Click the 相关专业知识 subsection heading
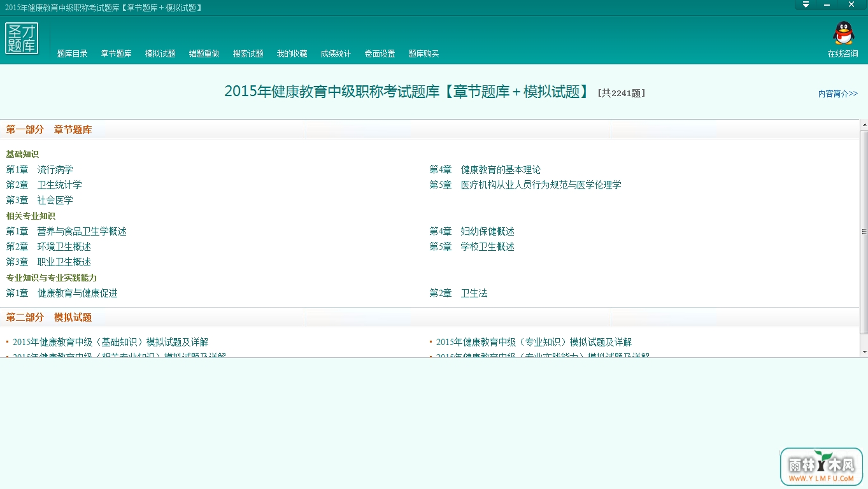Image resolution: width=868 pixels, height=489 pixels. [x=31, y=216]
